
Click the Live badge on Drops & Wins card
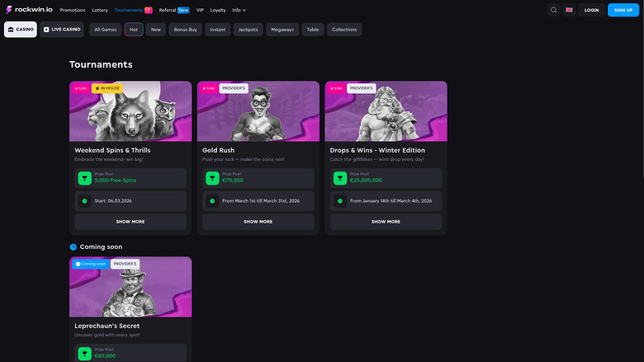pyautogui.click(x=336, y=88)
